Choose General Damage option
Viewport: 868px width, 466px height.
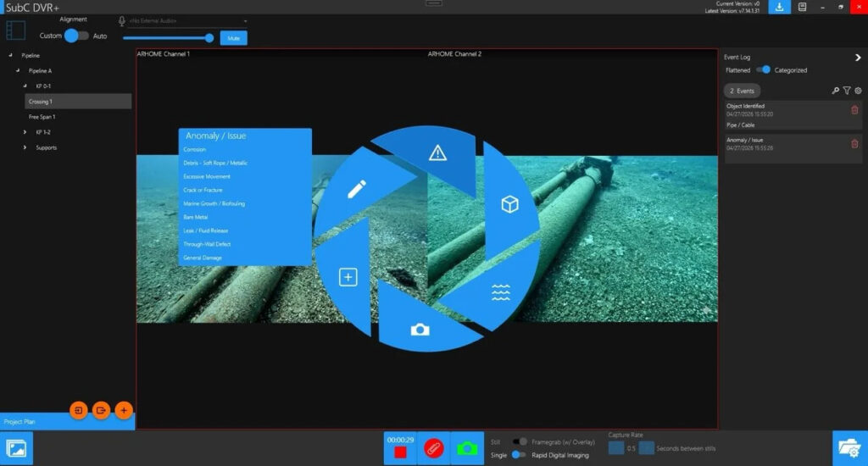click(202, 258)
